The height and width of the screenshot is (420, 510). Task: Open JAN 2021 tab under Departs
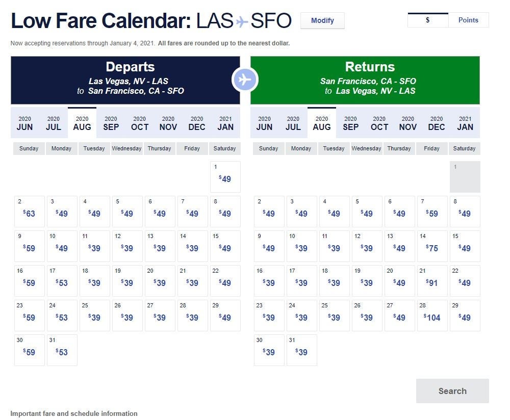(225, 123)
